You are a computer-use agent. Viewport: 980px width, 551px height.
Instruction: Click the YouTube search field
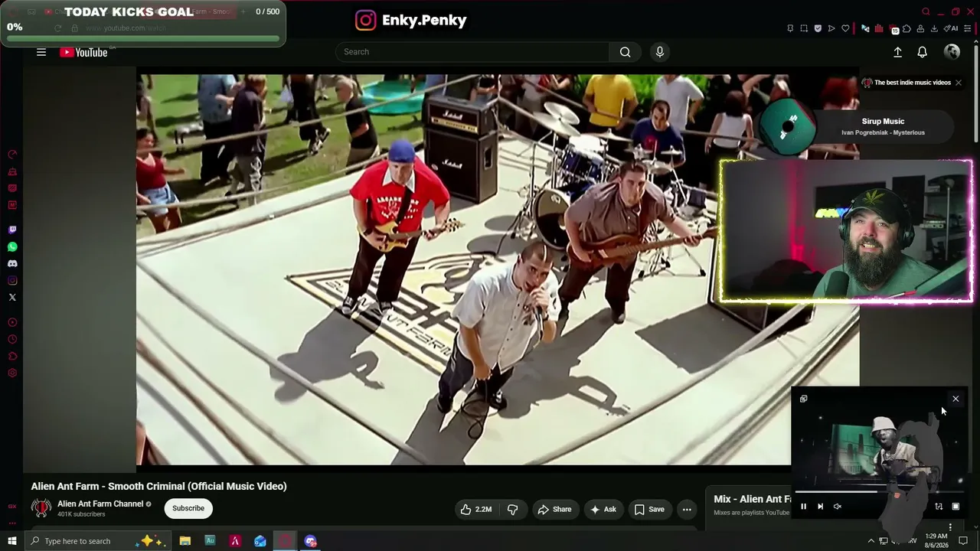pyautogui.click(x=472, y=52)
